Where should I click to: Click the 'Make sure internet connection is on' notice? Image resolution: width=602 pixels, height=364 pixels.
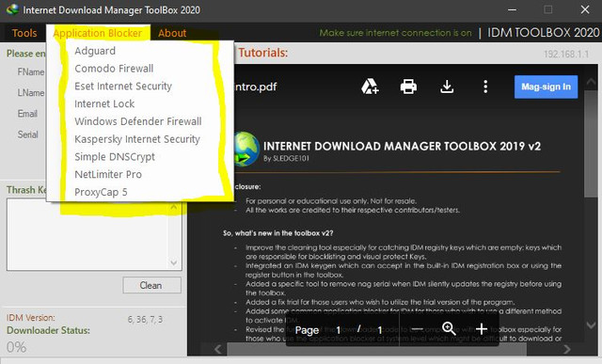click(395, 33)
